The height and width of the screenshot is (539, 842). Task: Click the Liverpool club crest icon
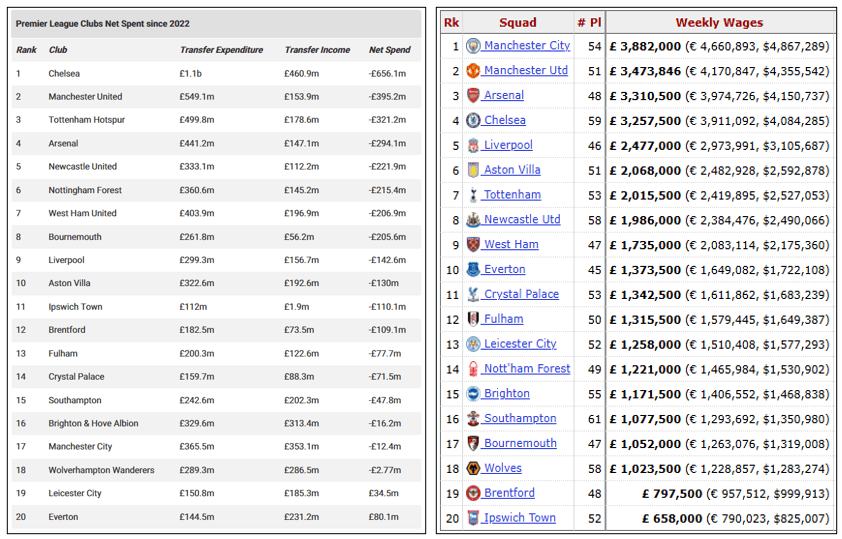(x=473, y=145)
